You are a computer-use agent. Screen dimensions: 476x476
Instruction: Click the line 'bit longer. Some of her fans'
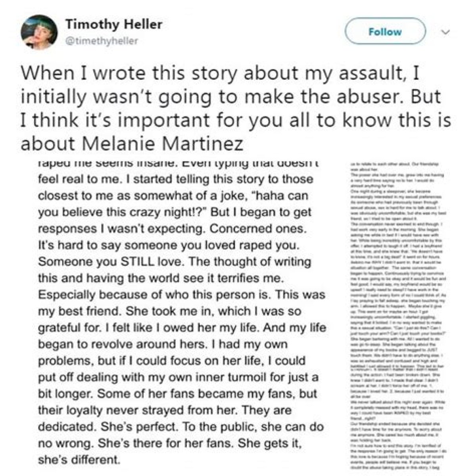(177, 394)
